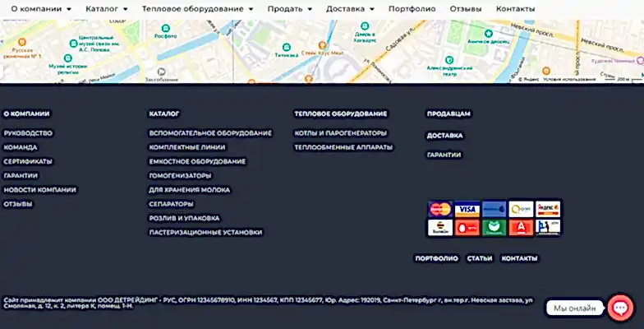Open footer link Статьи
The width and height of the screenshot is (644, 329).
pos(480,258)
